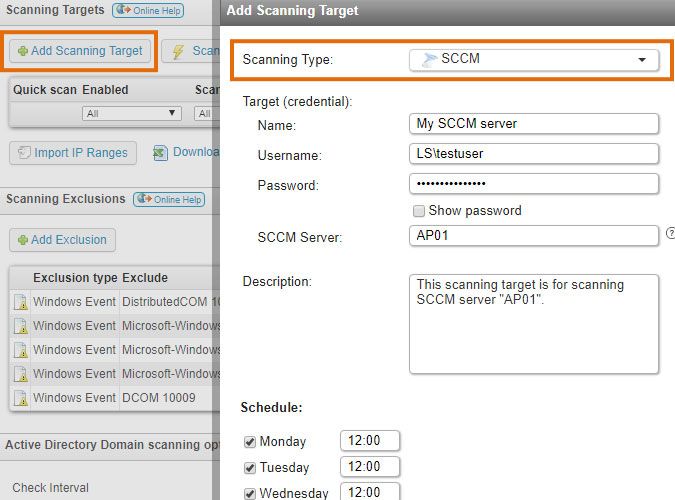Open the Enabled filter All dropdown
Image resolution: width=675 pixels, height=500 pixels.
click(132, 114)
